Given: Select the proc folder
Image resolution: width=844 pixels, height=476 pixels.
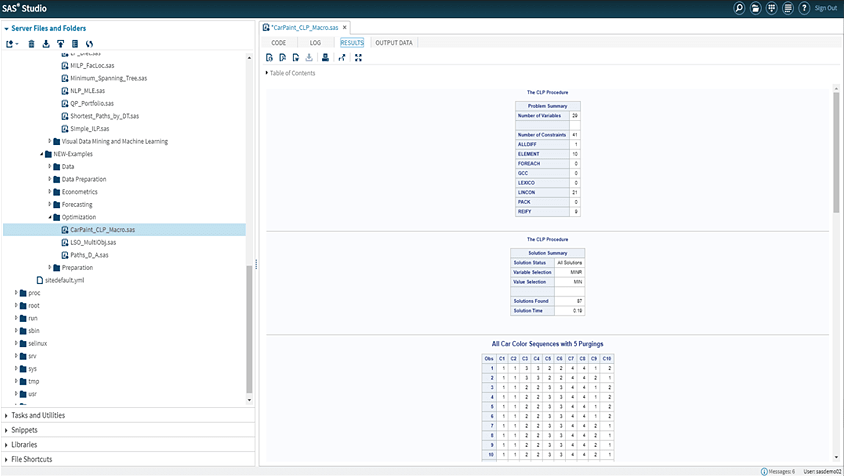Looking at the screenshot, I should tap(34, 293).
